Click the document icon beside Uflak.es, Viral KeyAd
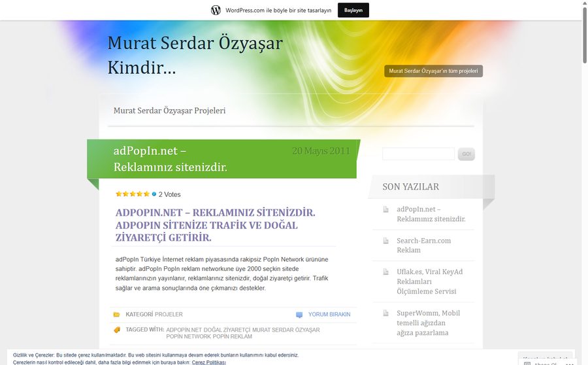Image resolution: width=588 pixels, height=365 pixels. [x=386, y=271]
